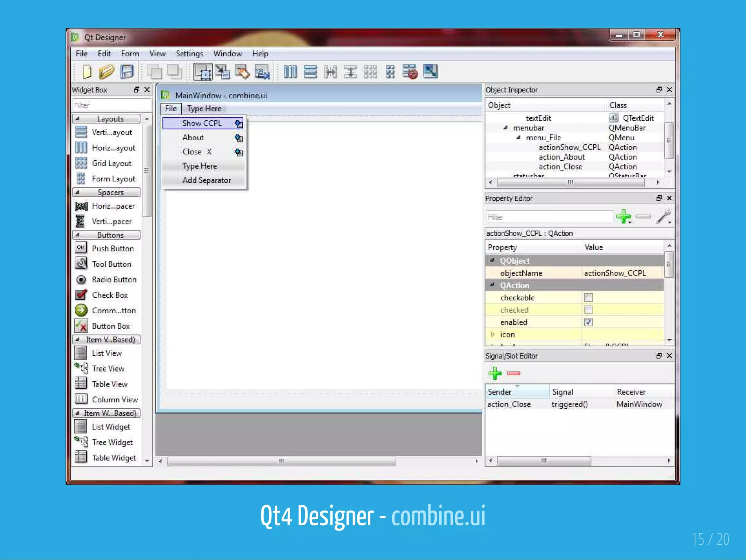Open the Settings menu
This screenshot has width=746, height=560.
pos(189,54)
